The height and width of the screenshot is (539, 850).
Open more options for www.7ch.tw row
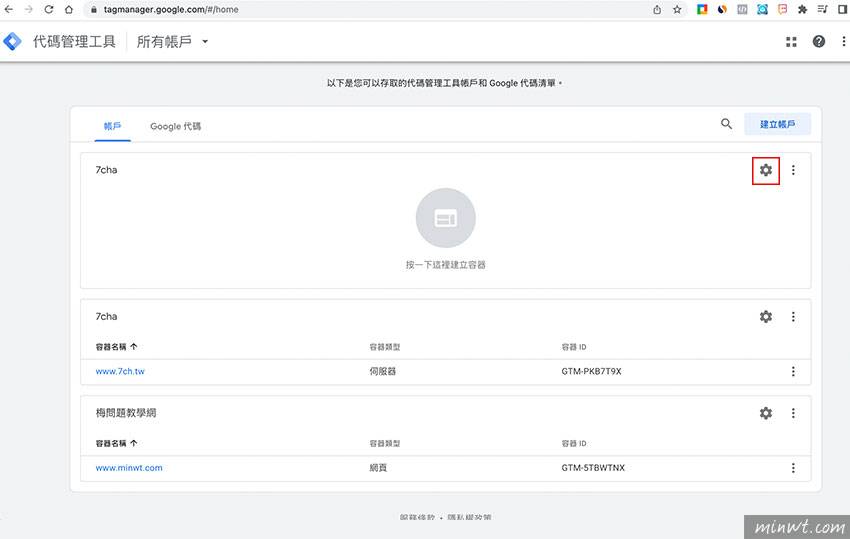click(793, 371)
